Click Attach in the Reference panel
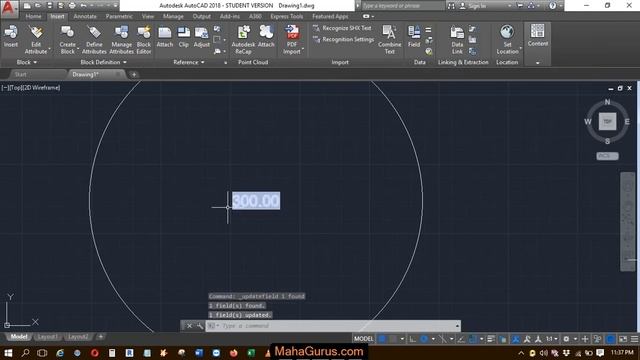Image resolution: width=640 pixels, height=360 pixels. (x=165, y=37)
